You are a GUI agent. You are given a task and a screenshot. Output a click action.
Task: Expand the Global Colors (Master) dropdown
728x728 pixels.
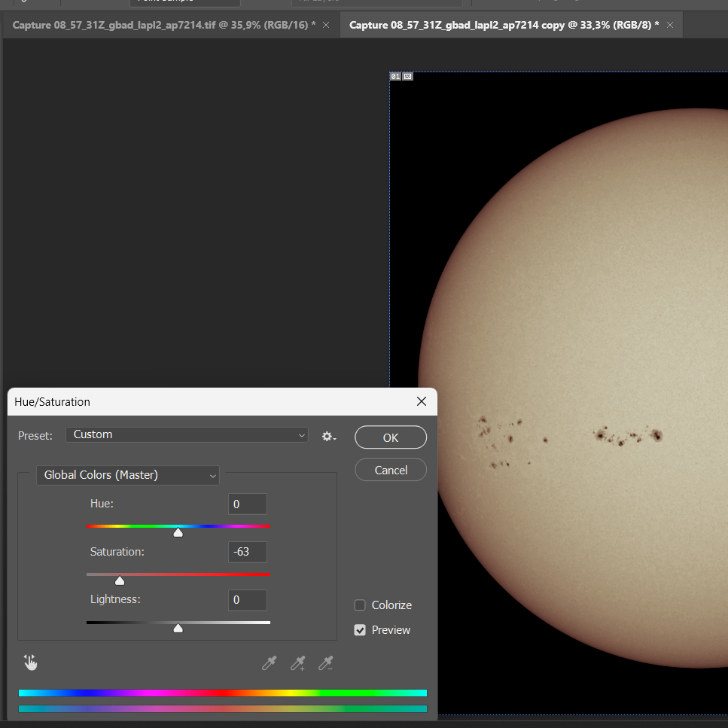tap(128, 475)
